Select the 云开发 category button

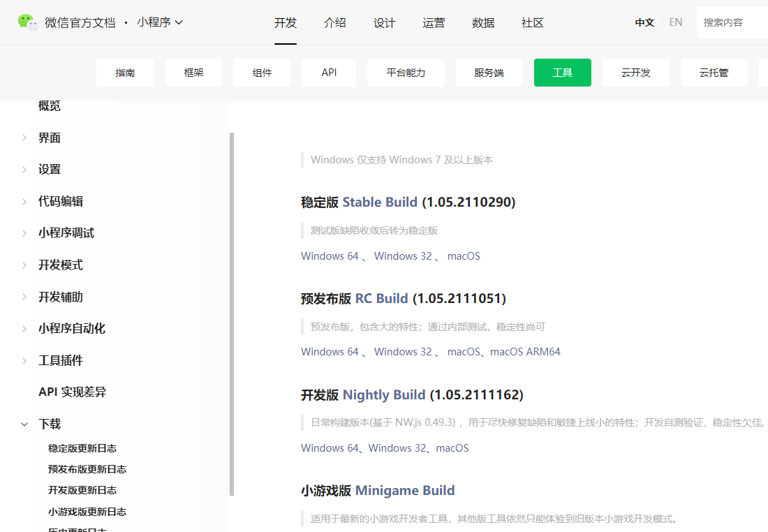click(635, 73)
